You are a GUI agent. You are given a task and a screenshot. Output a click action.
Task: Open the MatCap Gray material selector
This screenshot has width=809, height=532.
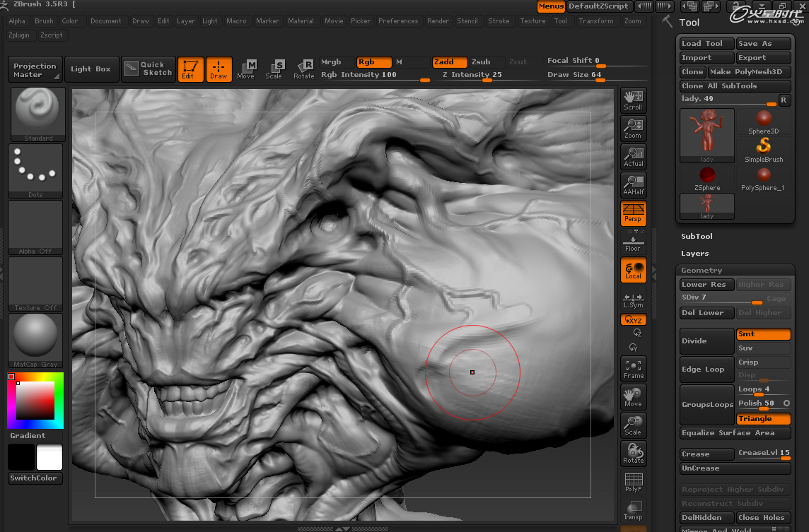(x=35, y=341)
